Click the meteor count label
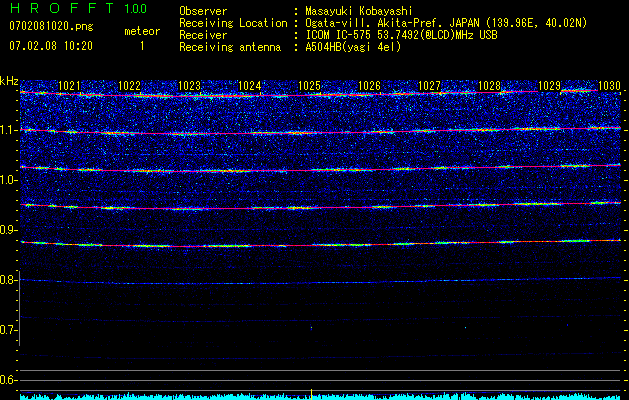629x400 pixels. point(141,32)
